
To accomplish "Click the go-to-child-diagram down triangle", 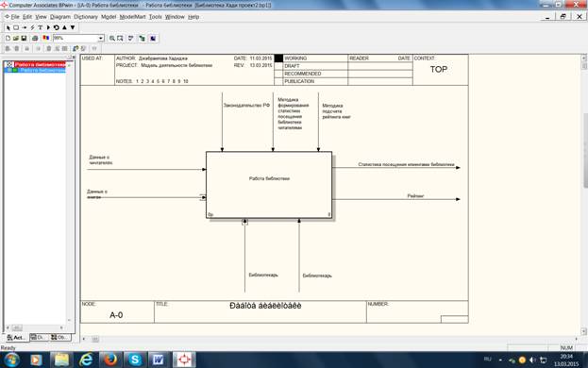I will [x=73, y=27].
